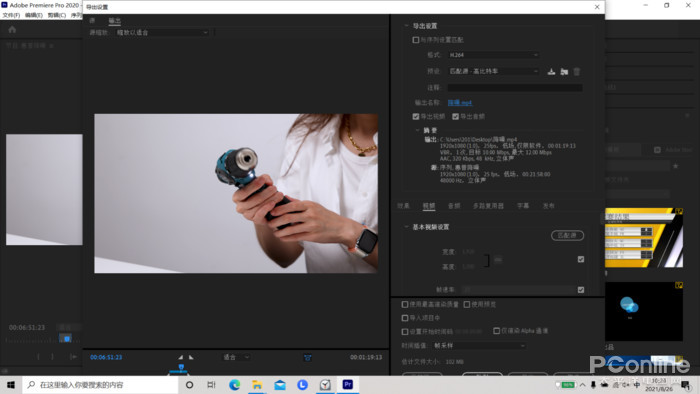Switch to 发布 tab
Image resolution: width=700 pixels, height=394 pixels.
point(549,206)
